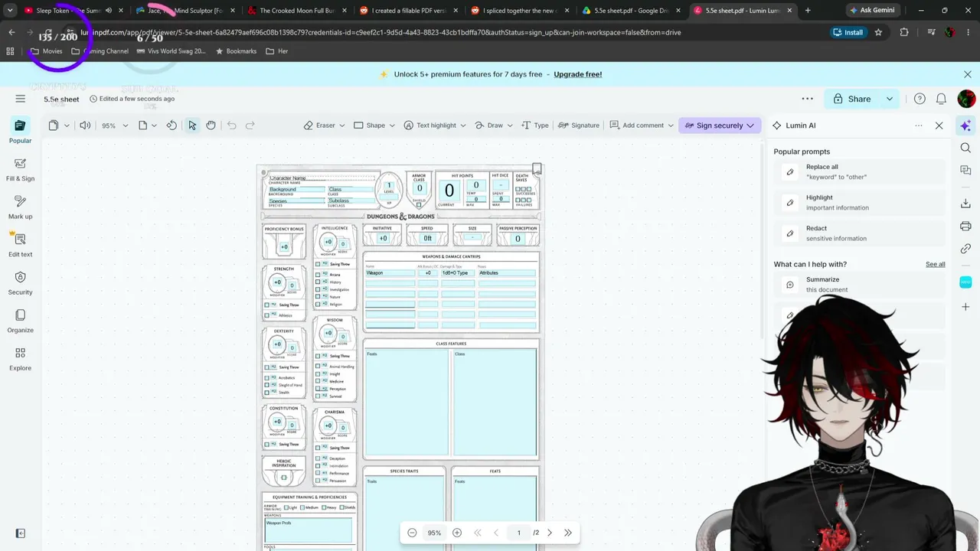Image resolution: width=980 pixels, height=551 pixels.
Task: Click See all prompts link
Action: click(x=936, y=264)
